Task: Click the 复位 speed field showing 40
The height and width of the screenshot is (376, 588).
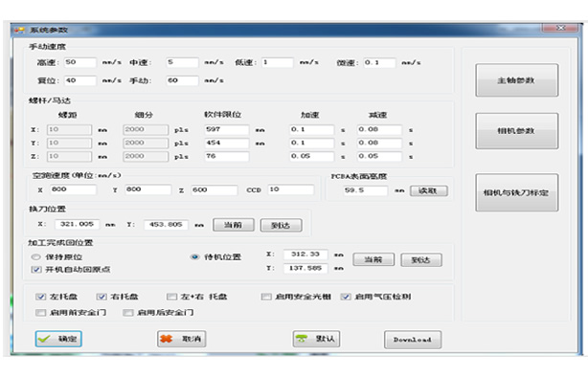Action: 79,80
